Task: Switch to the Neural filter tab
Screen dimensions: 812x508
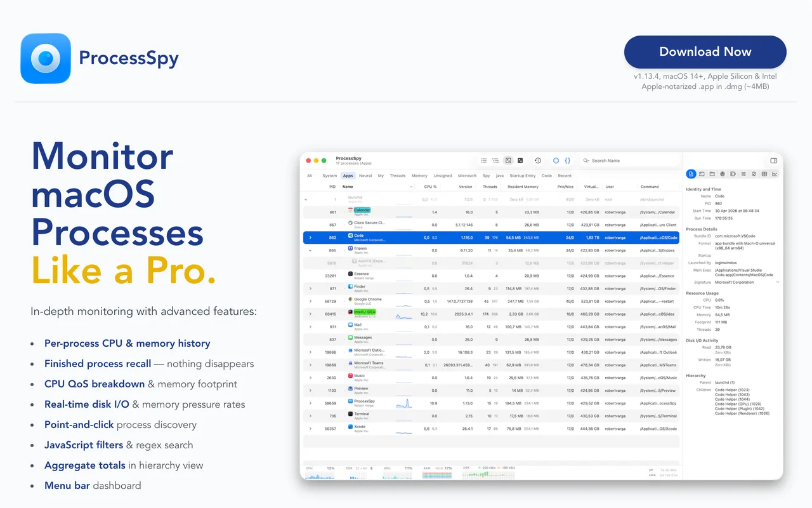Action: tap(365, 176)
